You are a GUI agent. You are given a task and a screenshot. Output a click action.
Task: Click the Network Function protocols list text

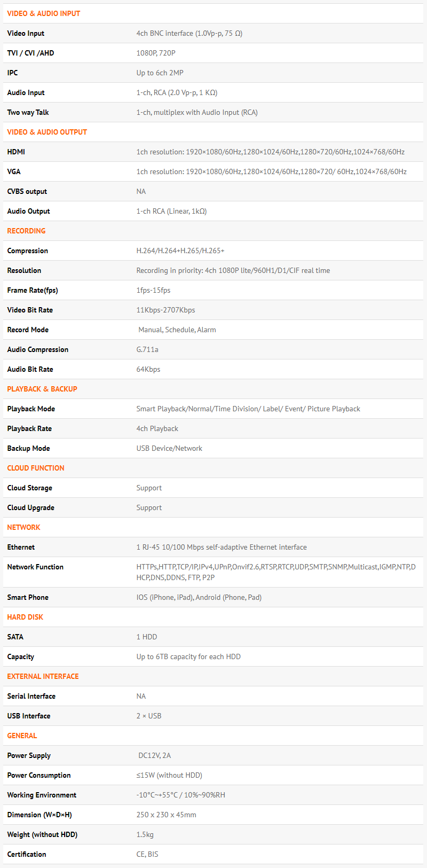(275, 572)
